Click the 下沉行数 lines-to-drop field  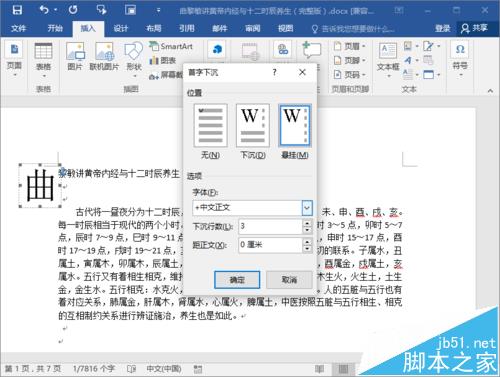pyautogui.click(x=270, y=226)
